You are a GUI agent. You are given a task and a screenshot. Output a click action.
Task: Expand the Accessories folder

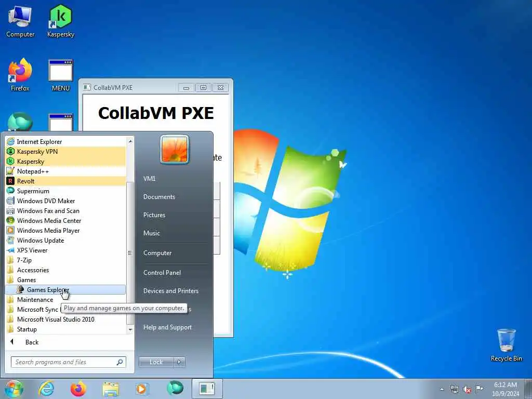coord(65,270)
